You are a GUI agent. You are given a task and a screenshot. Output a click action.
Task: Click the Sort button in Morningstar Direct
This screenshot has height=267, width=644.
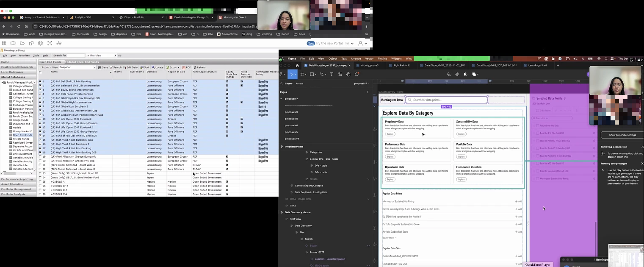point(144,67)
